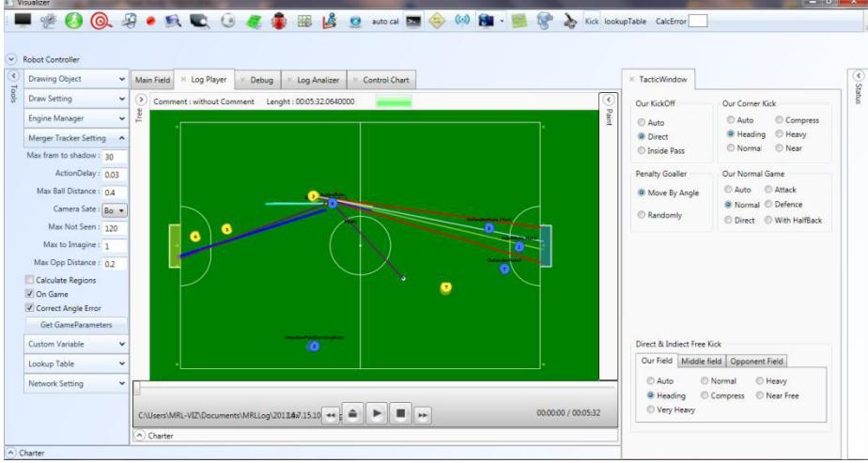
Task: Expand the Engine Manager panel
Action: tap(76, 118)
